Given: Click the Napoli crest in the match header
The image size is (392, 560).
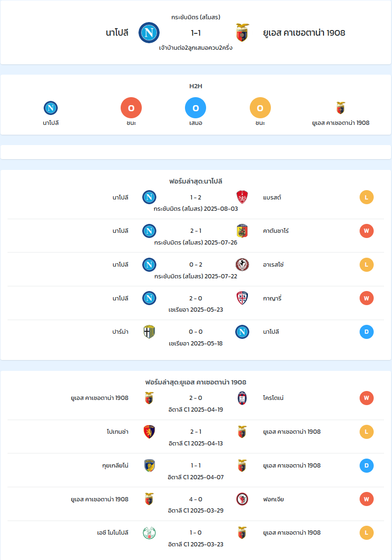Looking at the screenshot, I should (x=149, y=32).
